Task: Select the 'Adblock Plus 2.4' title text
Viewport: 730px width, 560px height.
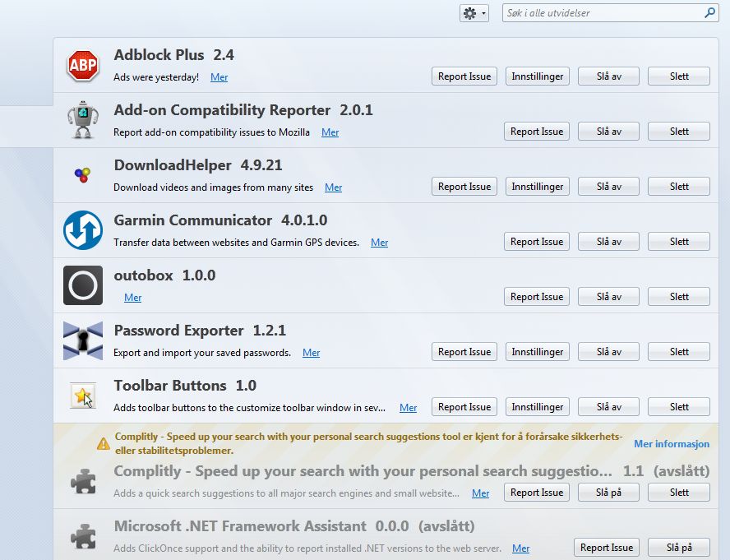Action: pos(174,55)
